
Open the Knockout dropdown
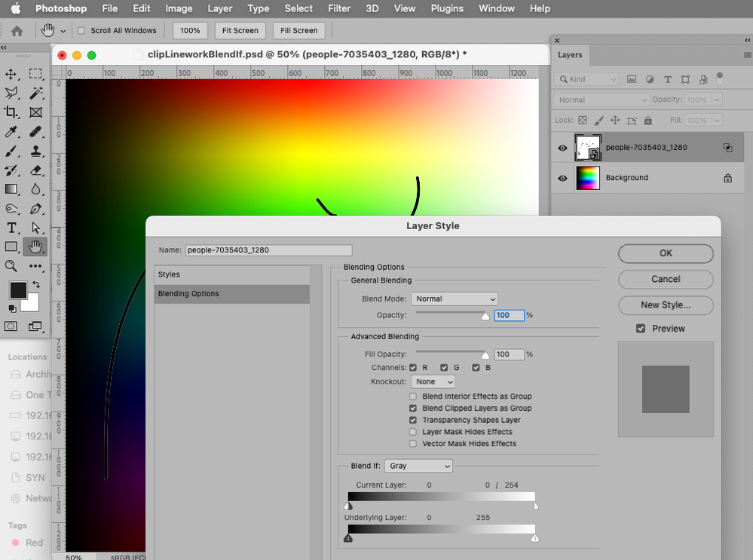(x=433, y=382)
